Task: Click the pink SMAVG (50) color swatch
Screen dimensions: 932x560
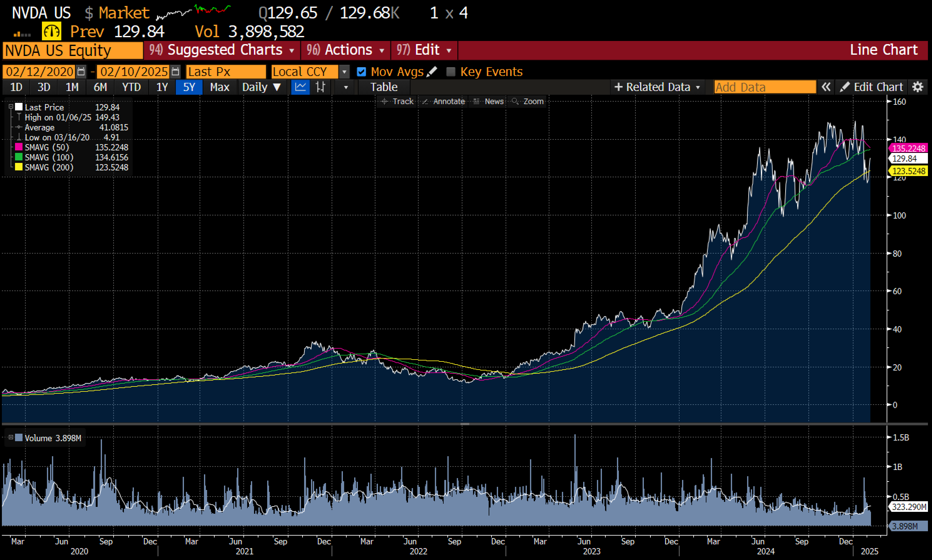Action: coord(19,147)
